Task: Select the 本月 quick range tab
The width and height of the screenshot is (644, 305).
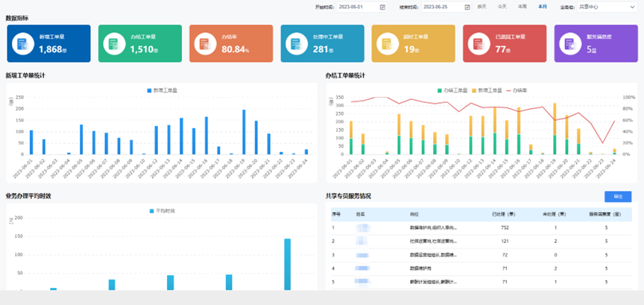Action: (543, 7)
